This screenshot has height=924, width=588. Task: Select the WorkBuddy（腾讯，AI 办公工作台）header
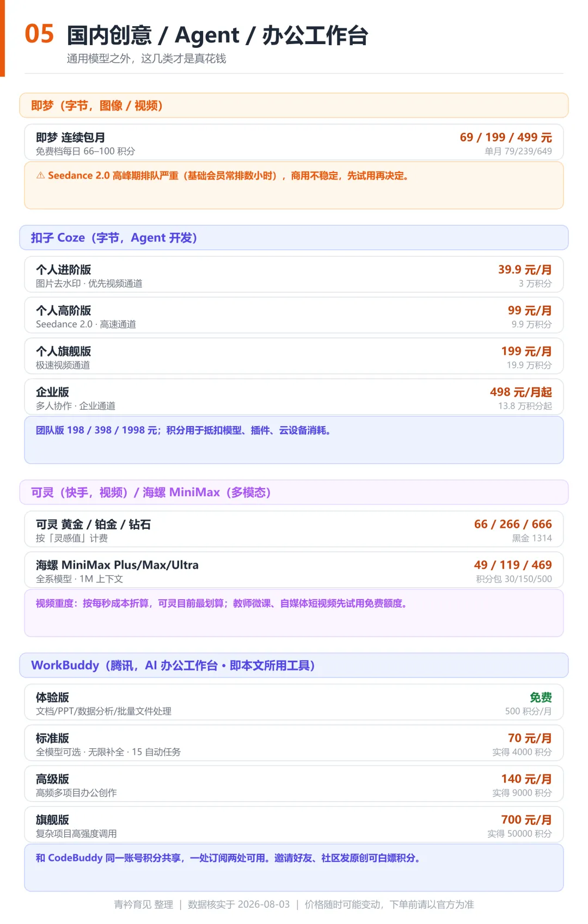tap(294, 666)
